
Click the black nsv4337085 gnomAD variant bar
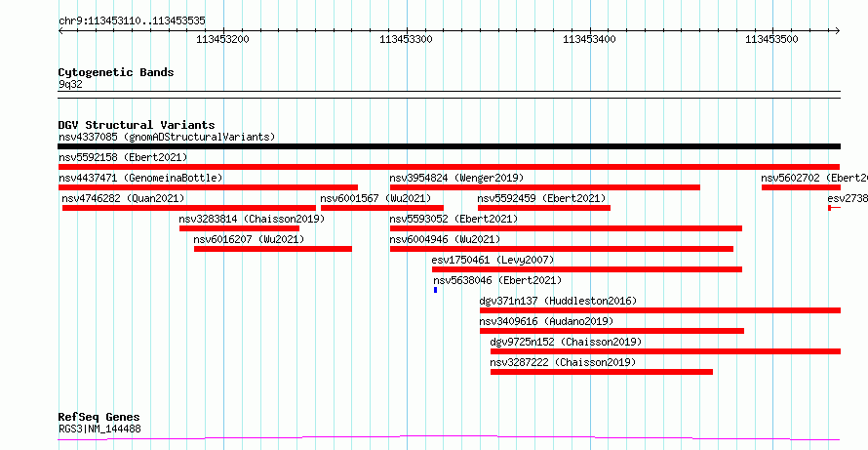(449, 146)
